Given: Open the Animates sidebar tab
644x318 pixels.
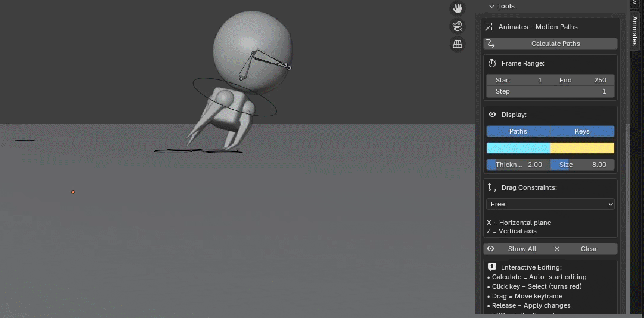Looking at the screenshot, I should click(634, 31).
